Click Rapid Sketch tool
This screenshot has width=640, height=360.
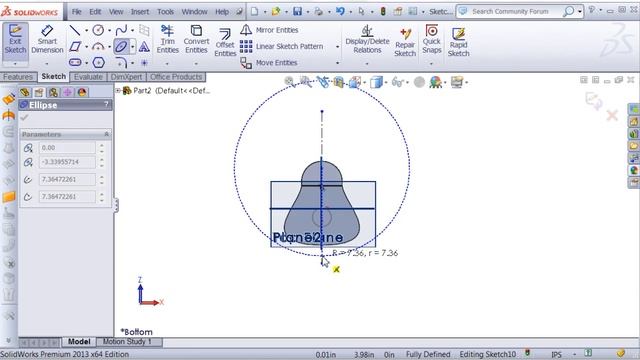(x=458, y=42)
